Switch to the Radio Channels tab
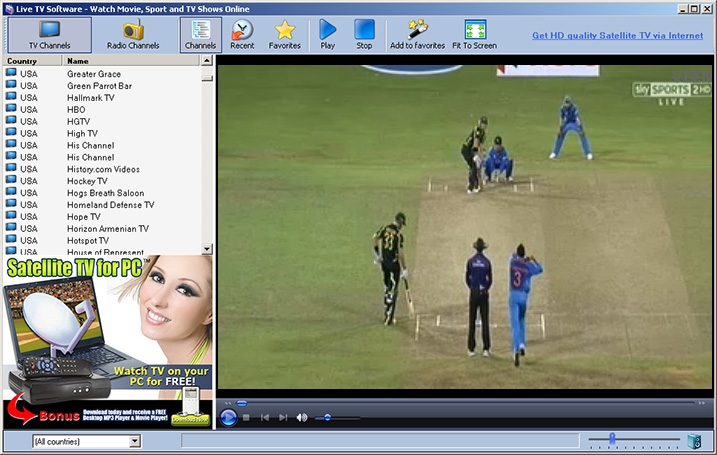 [133, 35]
